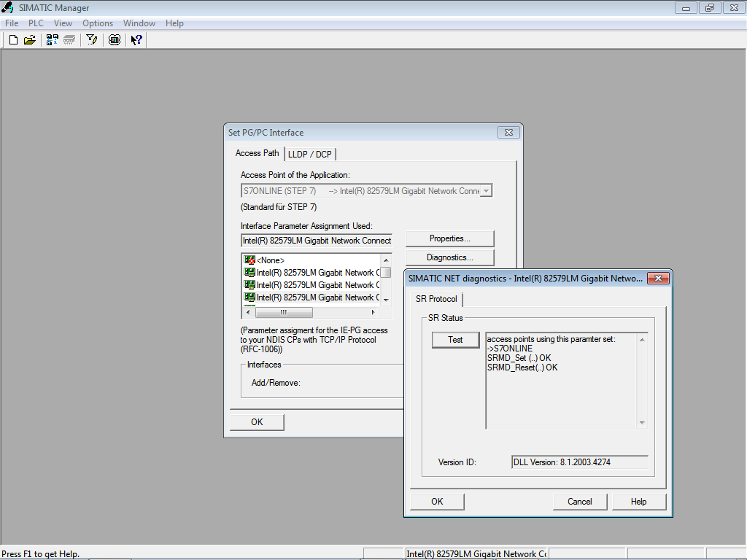Click the '->S7ONLINE' line in test output

click(510, 349)
